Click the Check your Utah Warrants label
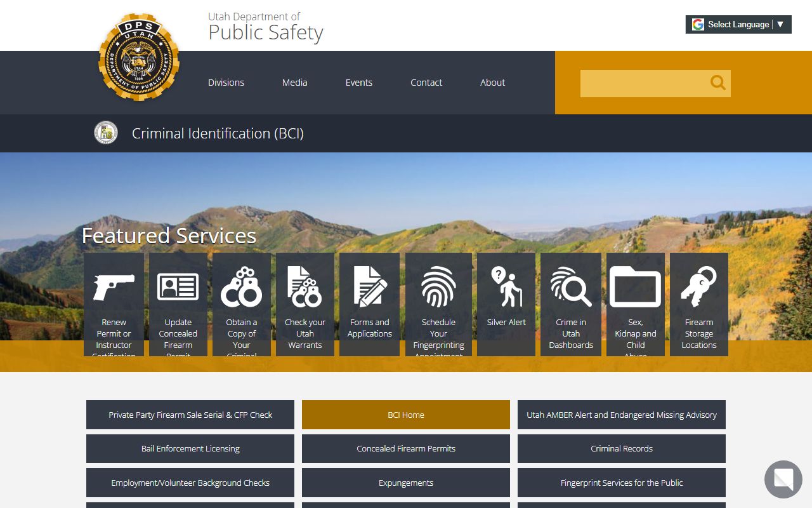The height and width of the screenshot is (508, 812). (305, 333)
